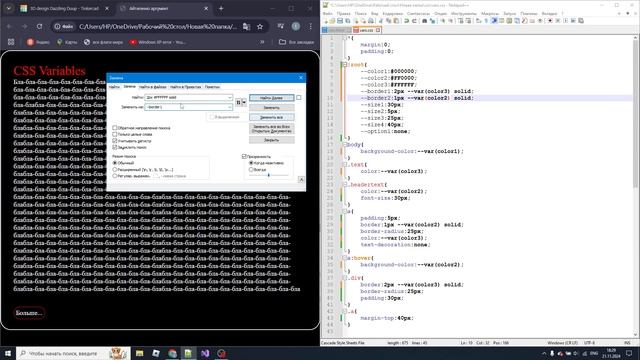Close the vars.css tab with its X
This screenshot has height=360, width=640.
(x=378, y=30)
